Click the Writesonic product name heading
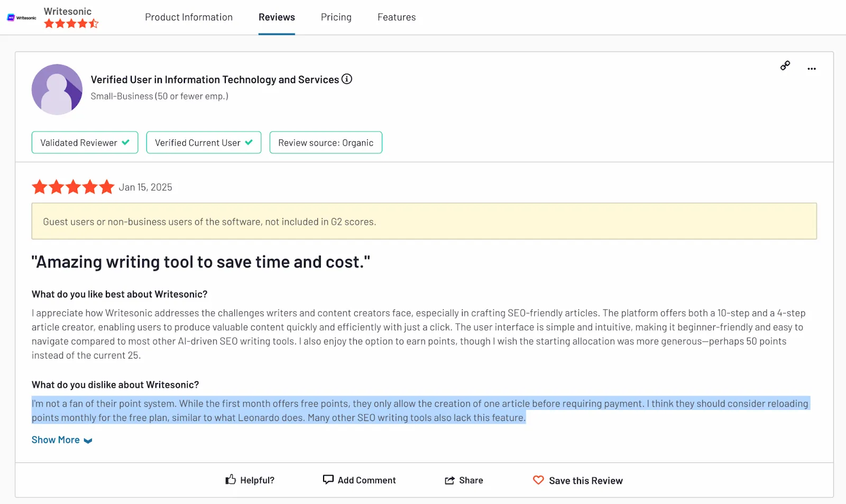846x504 pixels. point(68,11)
